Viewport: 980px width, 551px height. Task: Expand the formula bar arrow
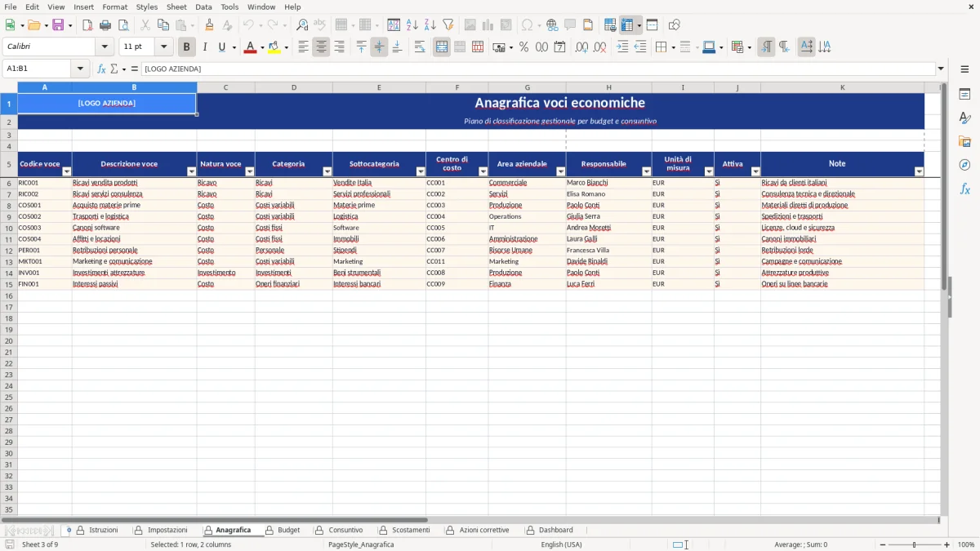(x=941, y=69)
